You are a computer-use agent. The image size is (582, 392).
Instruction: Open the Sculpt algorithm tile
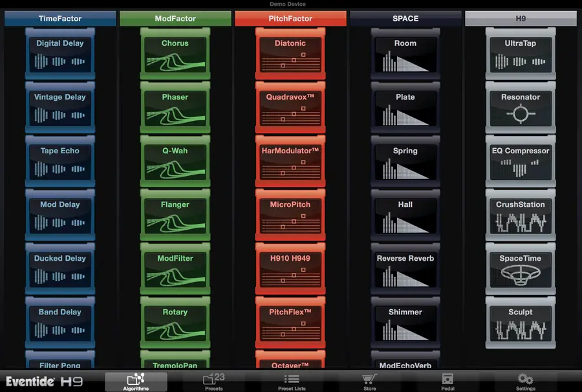pos(521,323)
